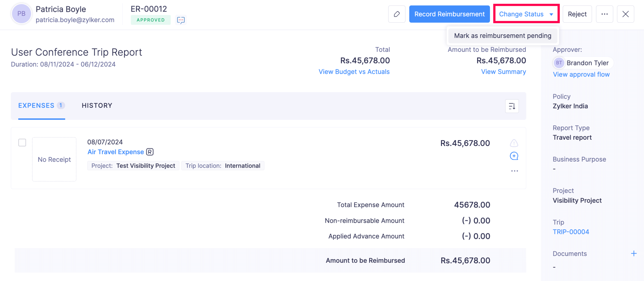
Task: Open View approval flow link
Action: 581,75
